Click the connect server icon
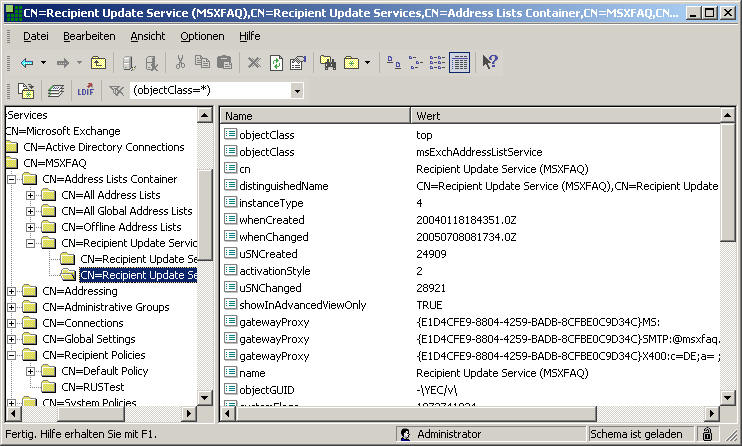Viewport: 742px width, 446px height. click(x=129, y=62)
